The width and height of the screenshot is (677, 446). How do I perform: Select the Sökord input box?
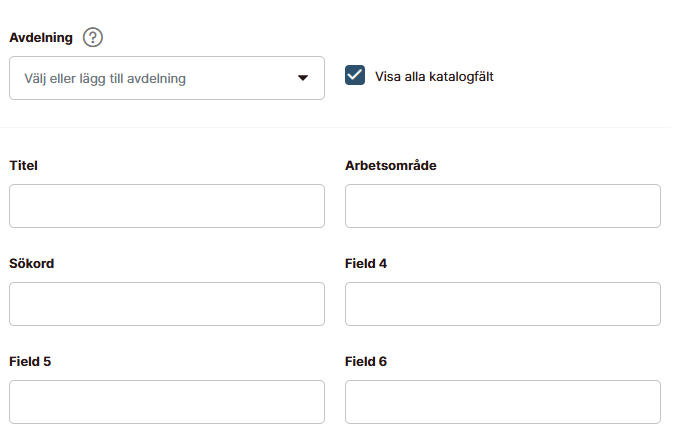click(x=167, y=304)
